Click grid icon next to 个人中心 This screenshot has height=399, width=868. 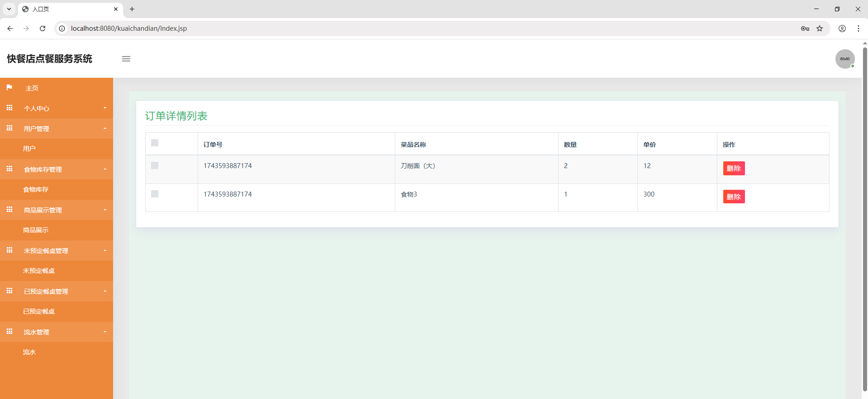coord(9,108)
